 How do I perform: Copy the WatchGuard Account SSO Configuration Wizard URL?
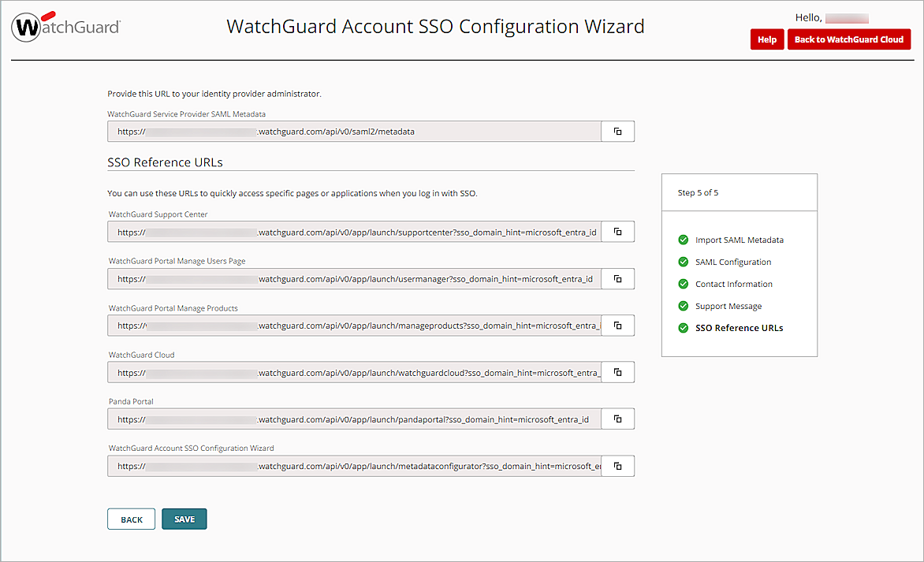click(617, 466)
